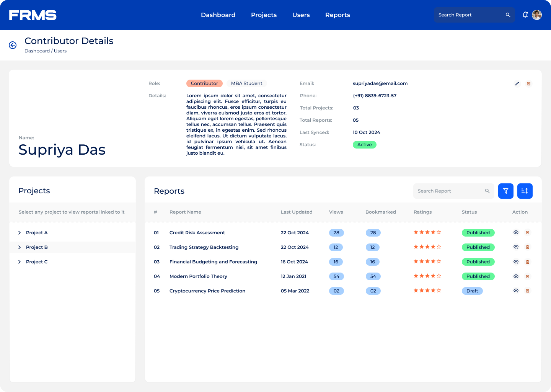The image size is (551, 392).
Task: Click magnifier icon in top header search
Action: 508,15
